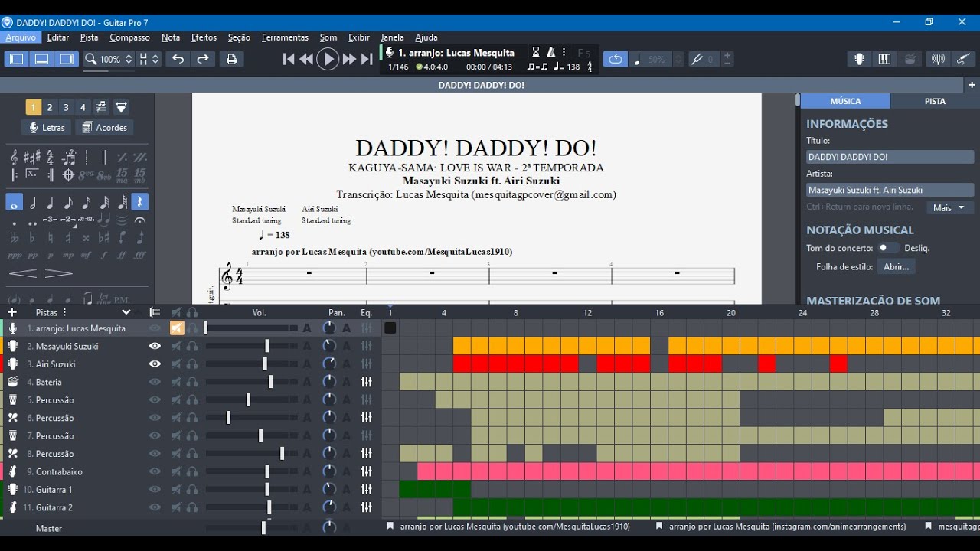Screen dimensions: 980x551
Task: Open the keyboard view
Action: coord(884,59)
